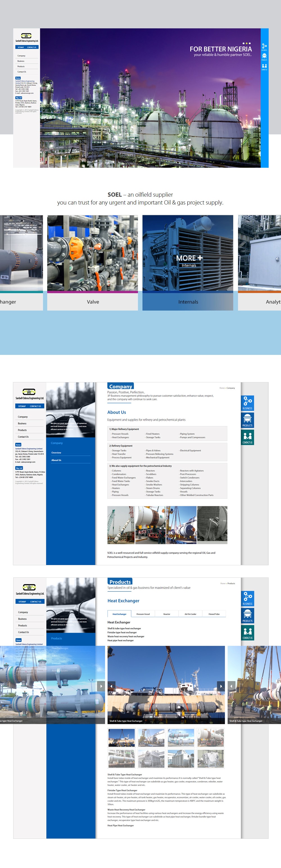The height and width of the screenshot is (868, 281).
Task: Click CONTACT US button on the homepage sidebar
Action: pyautogui.click(x=32, y=47)
